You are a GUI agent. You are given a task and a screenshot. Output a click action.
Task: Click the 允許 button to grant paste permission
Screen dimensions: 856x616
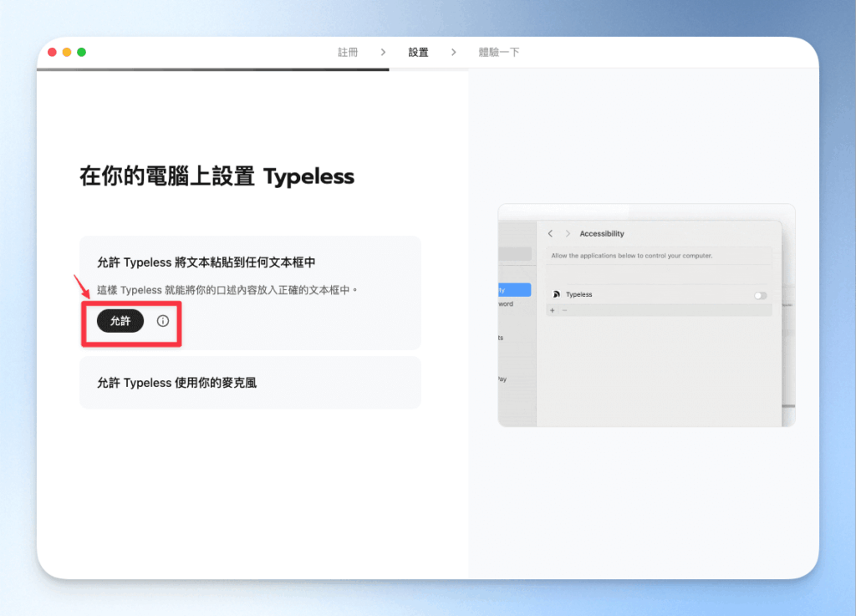point(119,320)
